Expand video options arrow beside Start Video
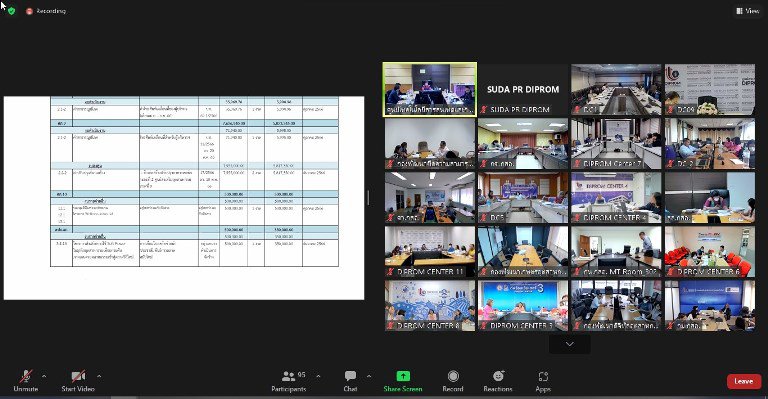The width and height of the screenshot is (768, 399). coord(99,376)
